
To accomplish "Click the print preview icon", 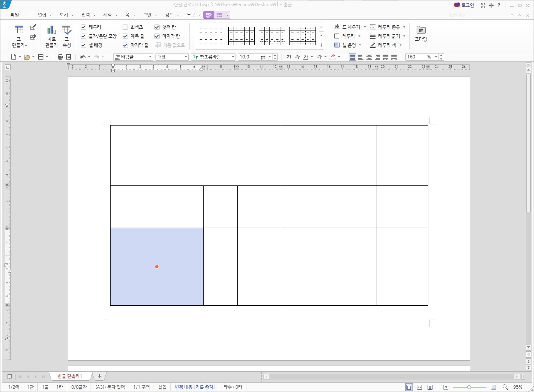I will click(x=69, y=57).
